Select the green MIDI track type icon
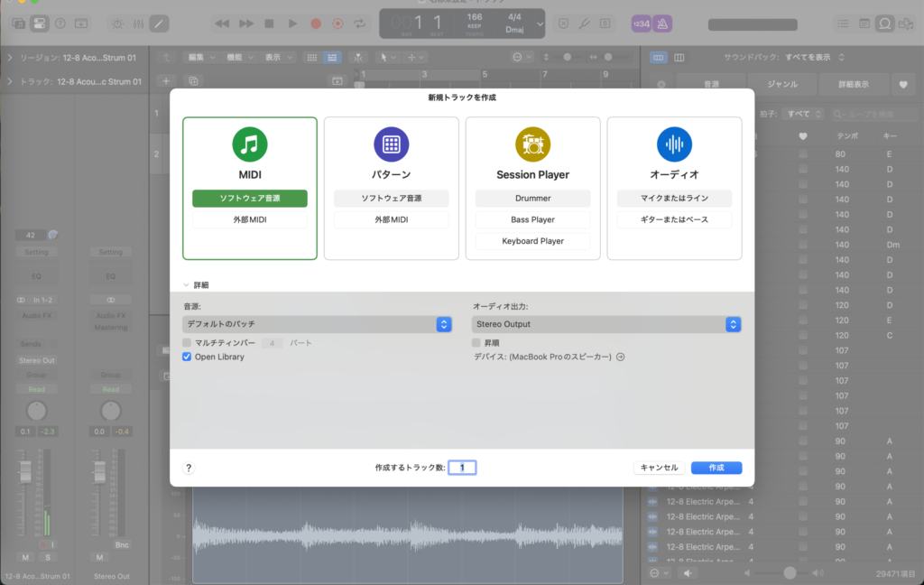924x585 pixels. tap(250, 144)
